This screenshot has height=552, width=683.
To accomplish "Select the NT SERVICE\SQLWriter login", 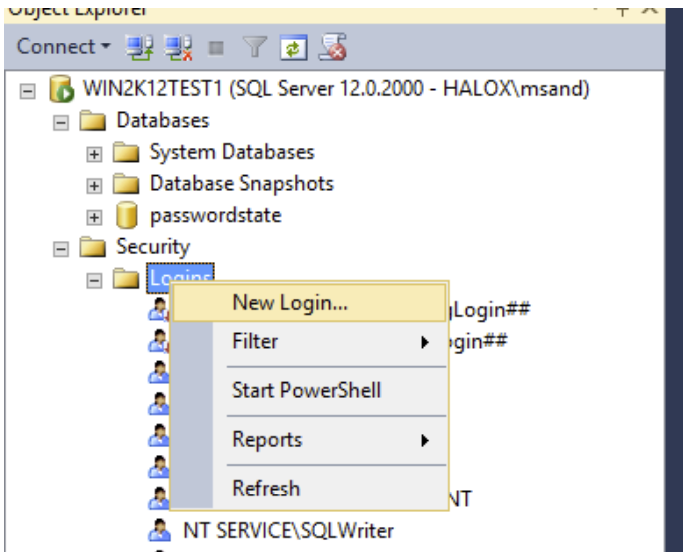I will point(288,531).
